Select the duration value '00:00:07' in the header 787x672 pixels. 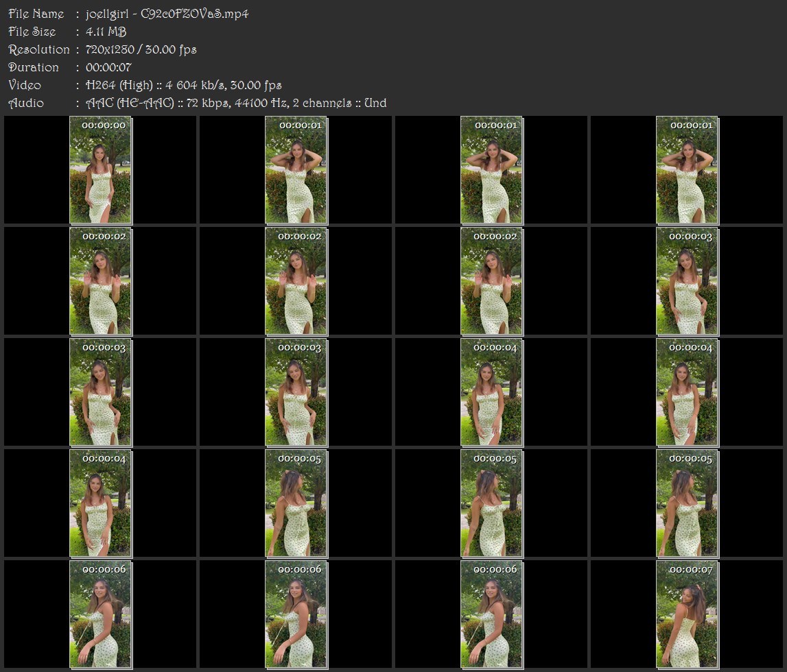(108, 67)
